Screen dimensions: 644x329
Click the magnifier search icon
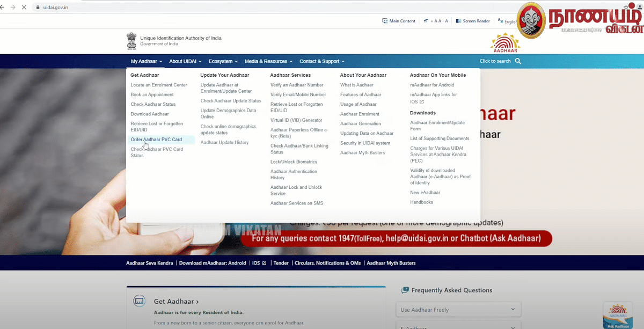(x=518, y=61)
